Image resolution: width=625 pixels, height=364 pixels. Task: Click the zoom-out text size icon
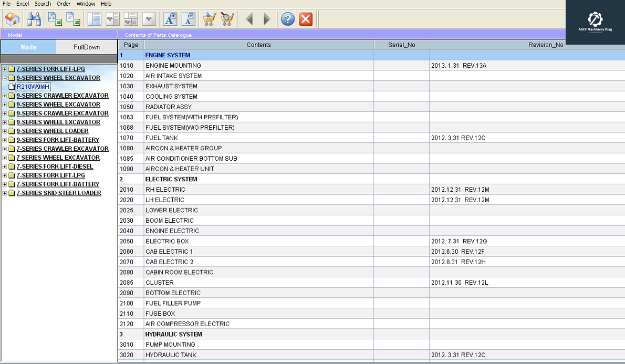188,19
